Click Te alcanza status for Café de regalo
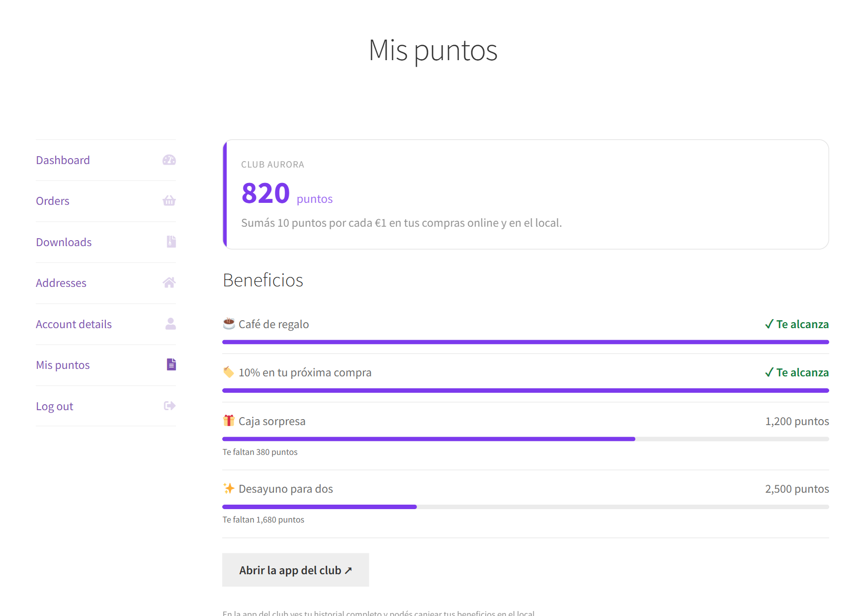Screen dimensions: 865x616 [796, 324]
